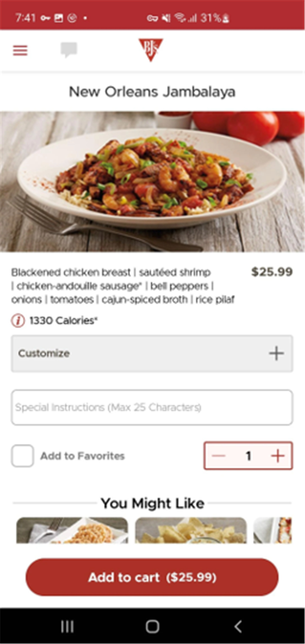This screenshot has width=305, height=644.
Task: Click the plus icon on the Customize row
Action: [276, 353]
